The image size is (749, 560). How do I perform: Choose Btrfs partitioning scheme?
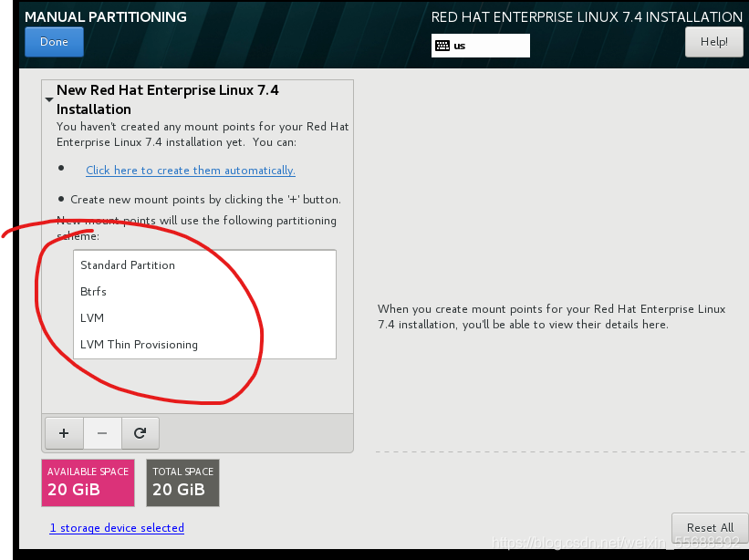pyautogui.click(x=204, y=291)
